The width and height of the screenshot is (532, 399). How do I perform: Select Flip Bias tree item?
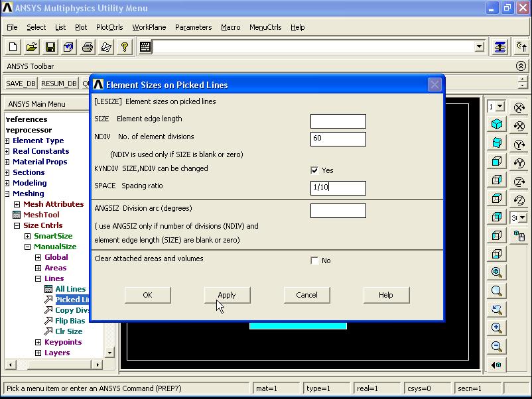click(70, 321)
